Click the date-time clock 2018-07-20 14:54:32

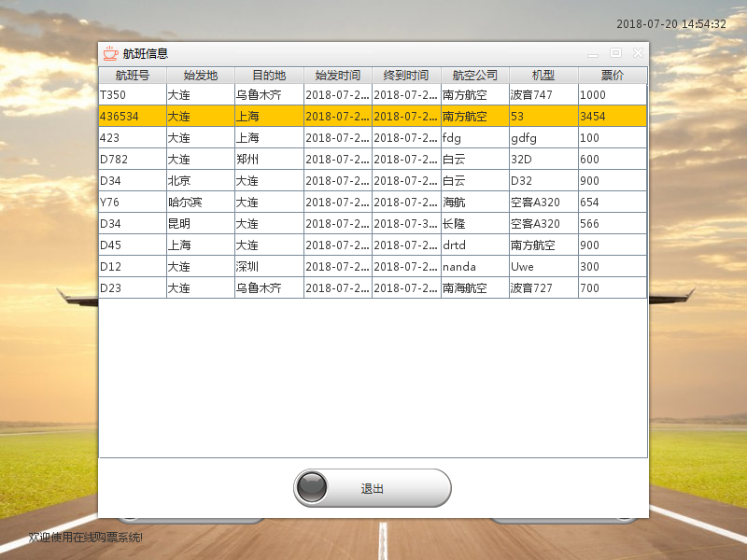tap(671, 24)
